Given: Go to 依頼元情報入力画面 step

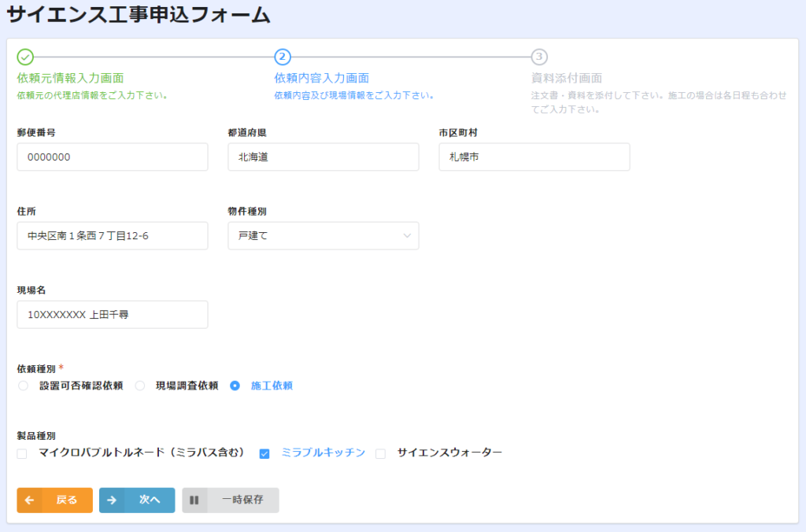Looking at the screenshot, I should (70, 78).
